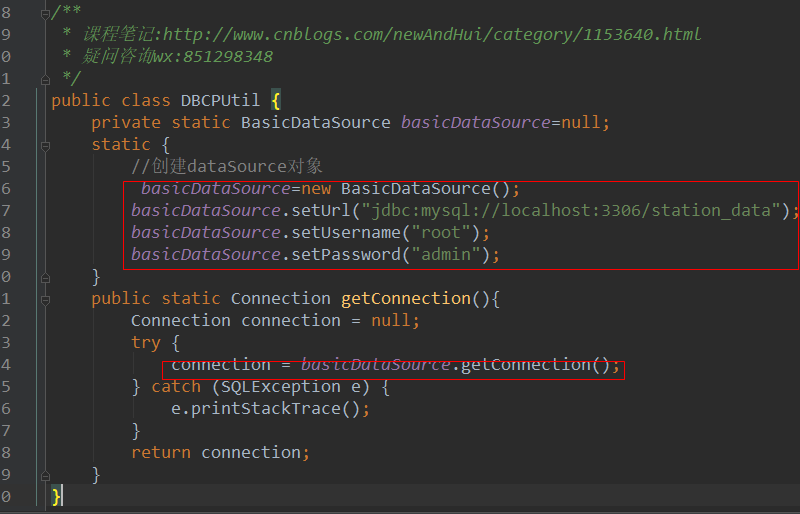This screenshot has width=800, height=514.
Task: Click the private static BasicDataSource declaration
Action: (350, 122)
